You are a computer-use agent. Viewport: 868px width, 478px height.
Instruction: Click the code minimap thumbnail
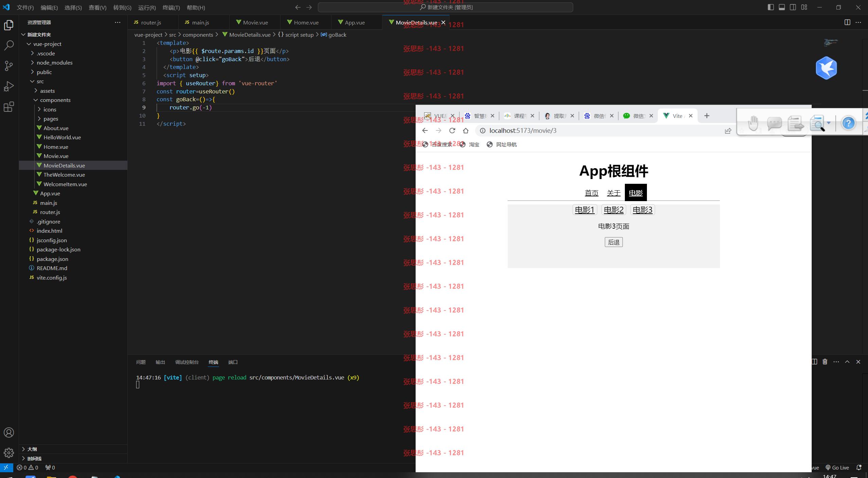(x=831, y=42)
